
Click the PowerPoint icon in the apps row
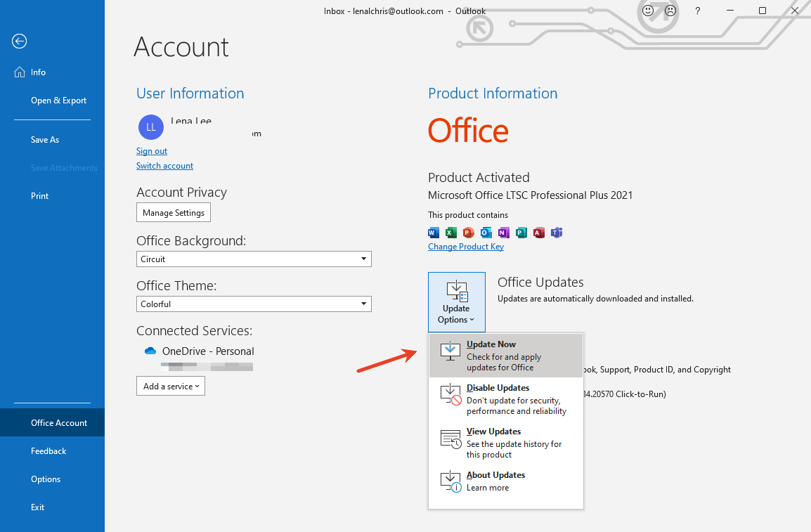point(468,233)
